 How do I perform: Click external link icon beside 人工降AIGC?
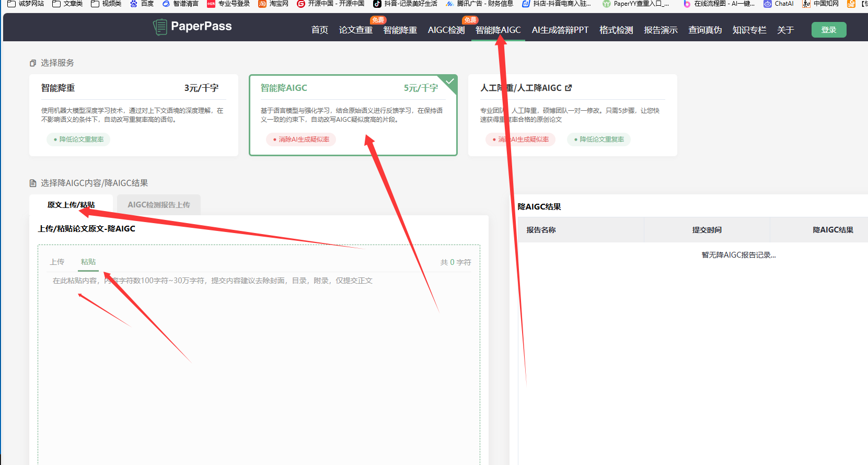click(569, 88)
